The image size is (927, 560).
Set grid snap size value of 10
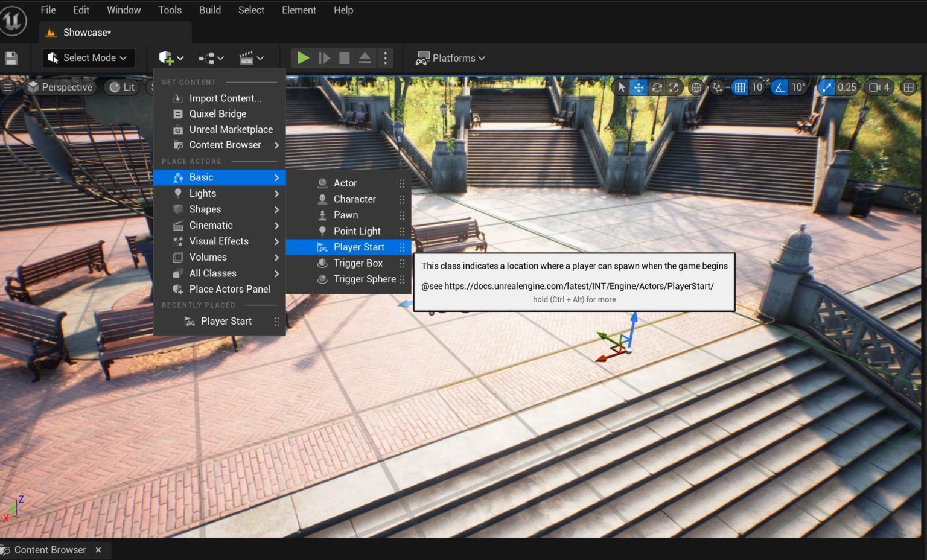pos(756,87)
